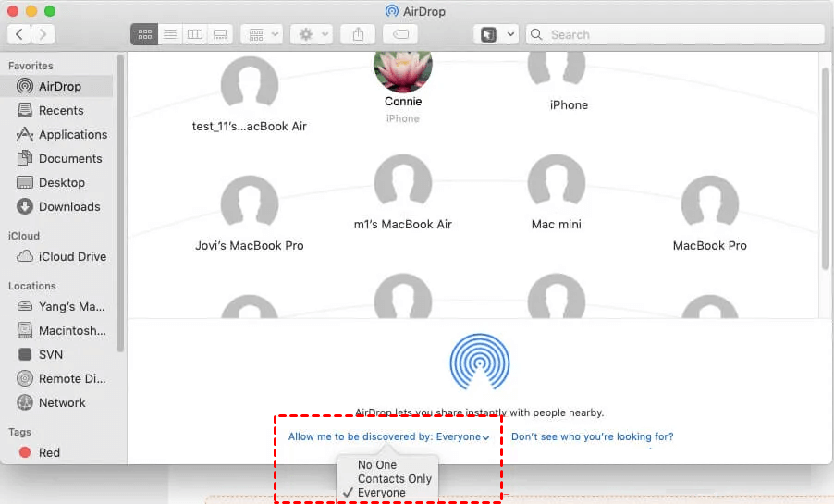The image size is (834, 504).
Task: Choose Contacts Only in discovery menu
Action: (394, 478)
